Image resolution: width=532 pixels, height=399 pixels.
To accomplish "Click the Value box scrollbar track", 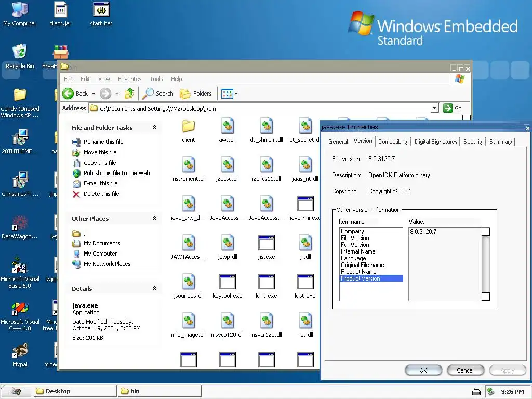I will coord(486,264).
